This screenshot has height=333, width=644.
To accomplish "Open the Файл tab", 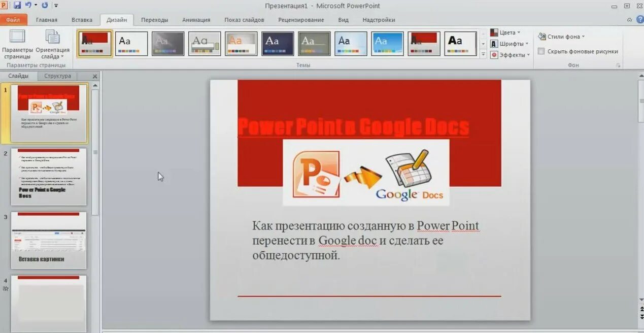I will tap(13, 20).
